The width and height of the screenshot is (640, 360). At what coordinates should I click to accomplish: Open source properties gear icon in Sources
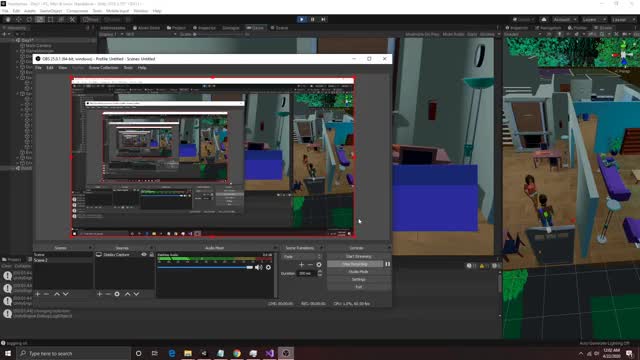pos(117,294)
